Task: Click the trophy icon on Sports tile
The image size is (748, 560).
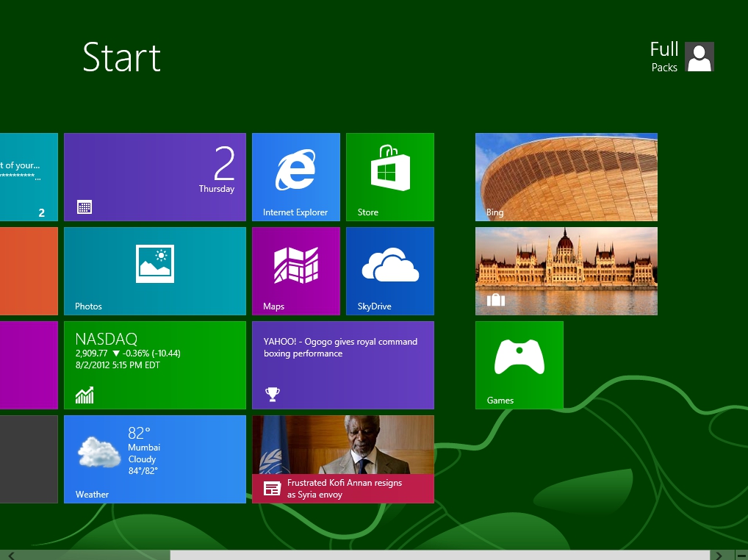Action: [x=273, y=394]
